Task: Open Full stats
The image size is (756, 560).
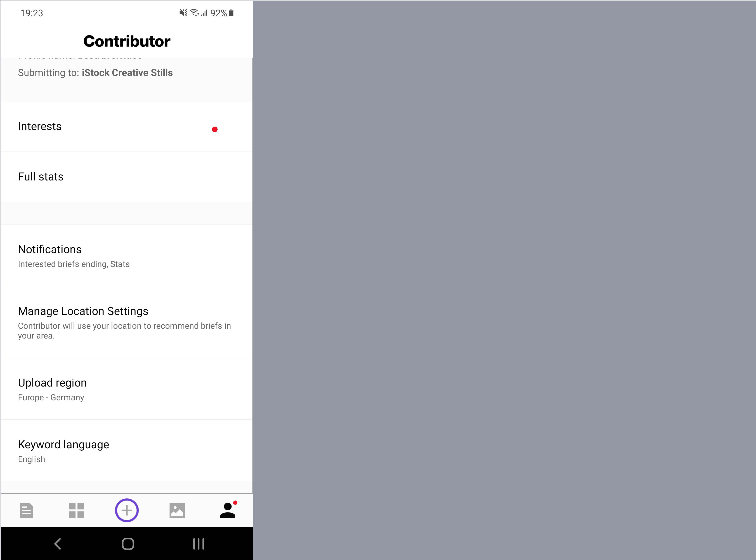Action: point(127,177)
